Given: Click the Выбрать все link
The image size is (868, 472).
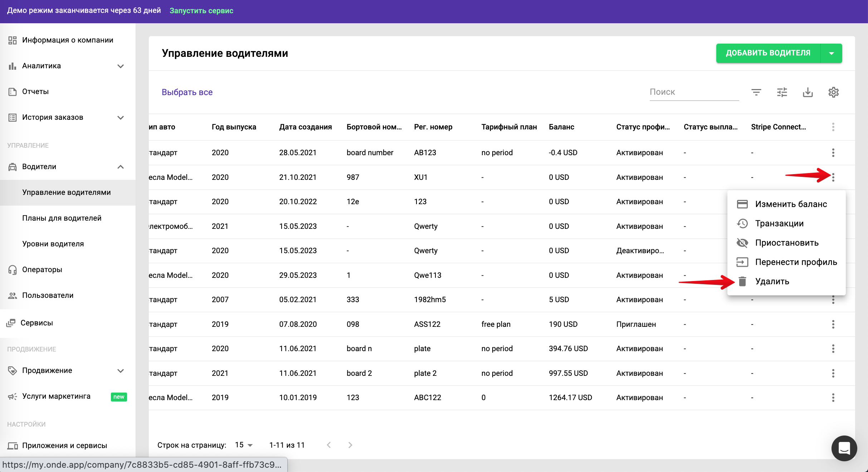Looking at the screenshot, I should [187, 92].
